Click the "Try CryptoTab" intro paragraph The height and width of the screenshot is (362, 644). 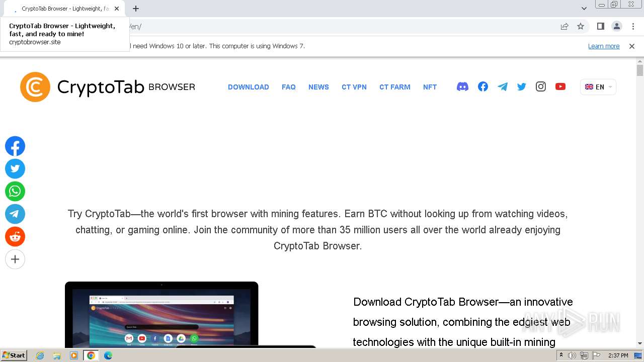pyautogui.click(x=318, y=230)
